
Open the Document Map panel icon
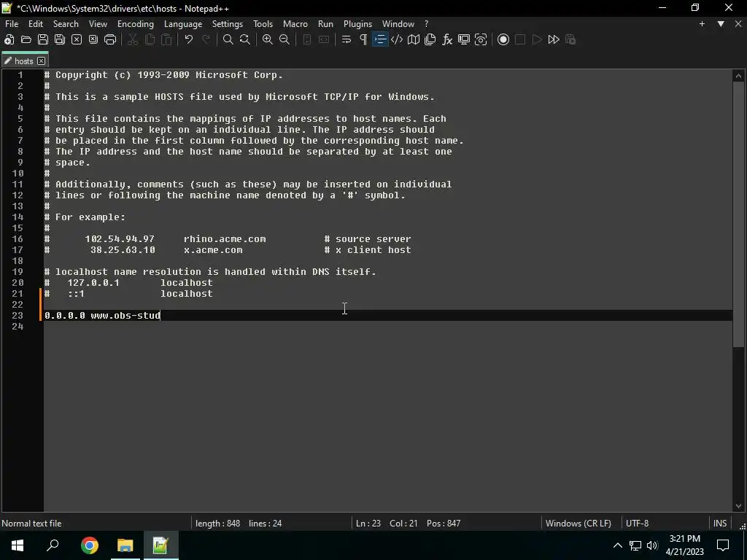tap(414, 39)
